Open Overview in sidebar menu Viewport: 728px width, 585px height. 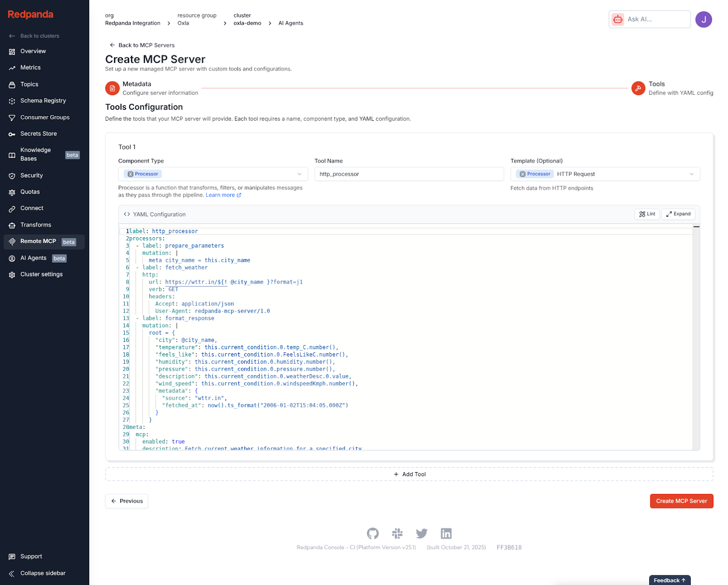[33, 51]
